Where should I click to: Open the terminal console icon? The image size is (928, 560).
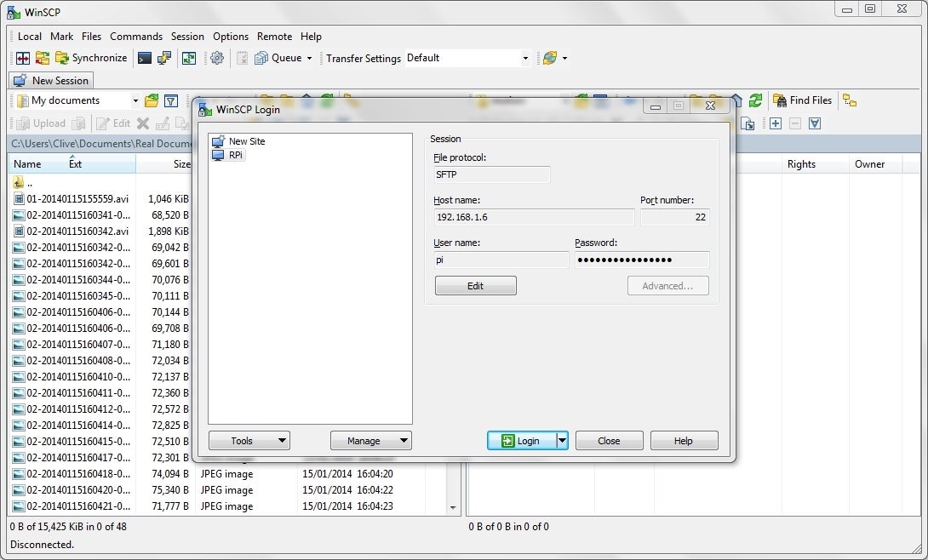point(145,58)
